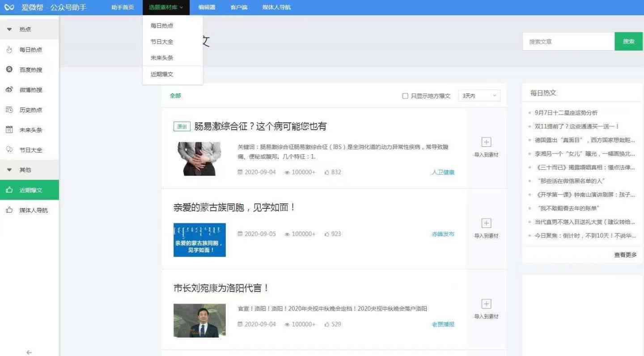Select 每日热点 from the dropdown menu
Viewport: 644px width, 356px height.
tap(162, 26)
